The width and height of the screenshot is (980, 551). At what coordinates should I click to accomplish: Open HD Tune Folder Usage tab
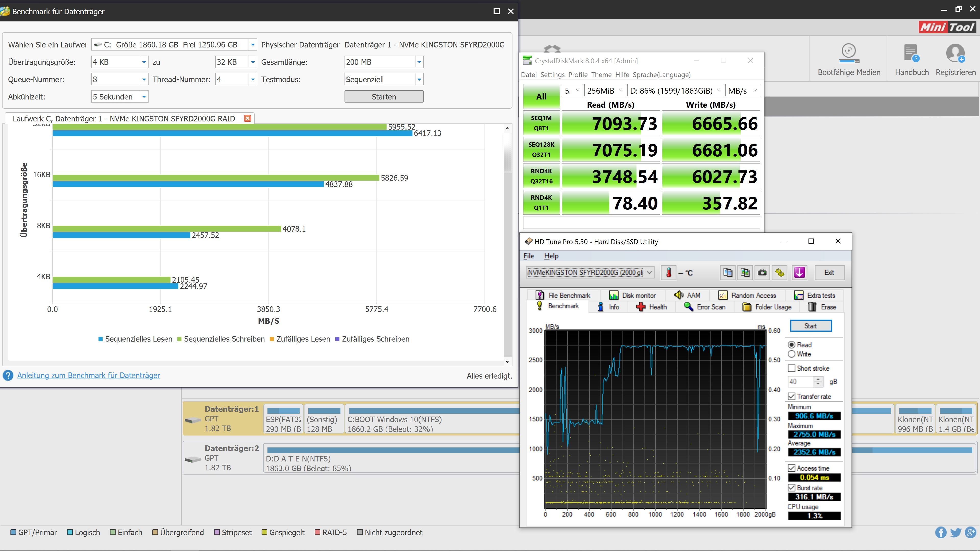(x=767, y=307)
